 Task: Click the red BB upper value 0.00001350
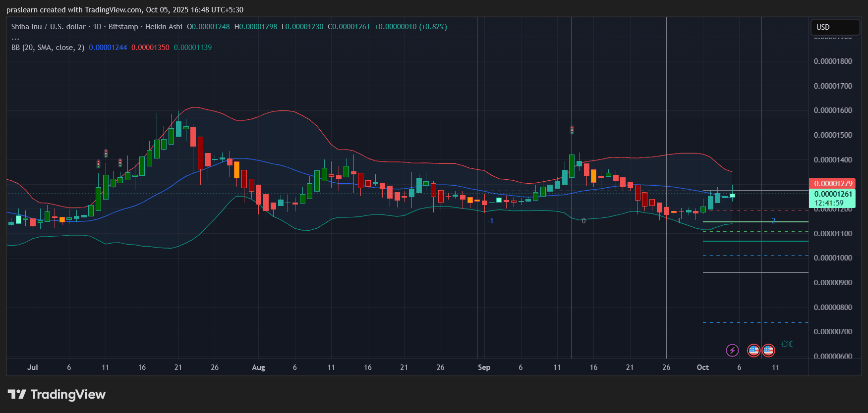[150, 48]
